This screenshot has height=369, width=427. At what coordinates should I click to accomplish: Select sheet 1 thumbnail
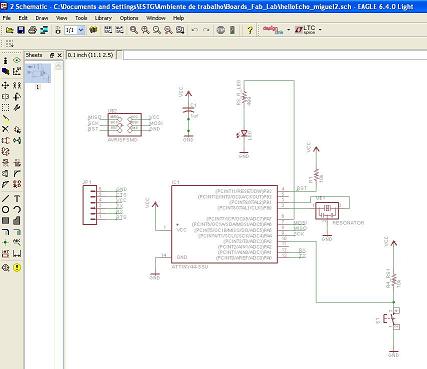point(38,73)
